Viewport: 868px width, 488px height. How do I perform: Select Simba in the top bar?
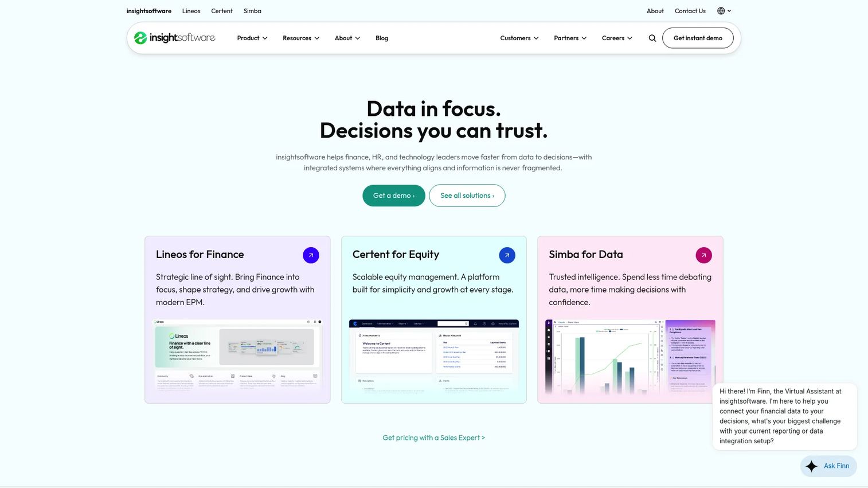(x=252, y=11)
